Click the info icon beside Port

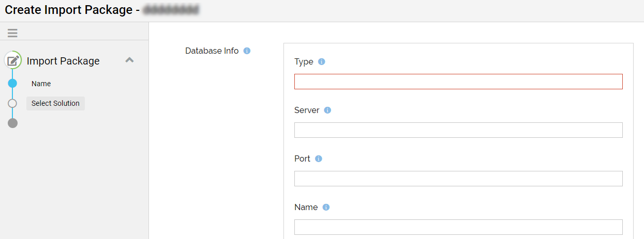(x=319, y=159)
